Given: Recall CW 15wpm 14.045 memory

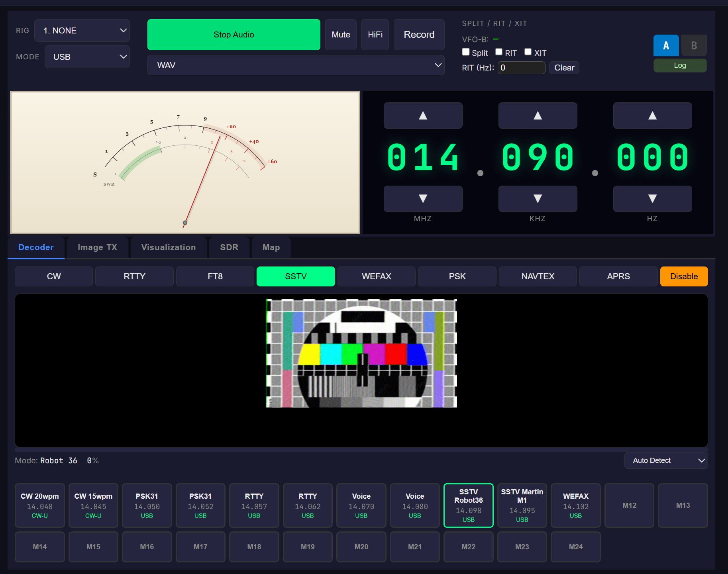Looking at the screenshot, I should point(93,505).
